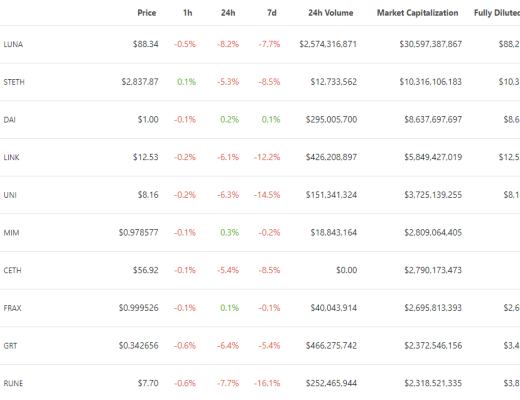Click LUNA 24h change -8.2%
The width and height of the screenshot is (520, 400).
coord(228,44)
